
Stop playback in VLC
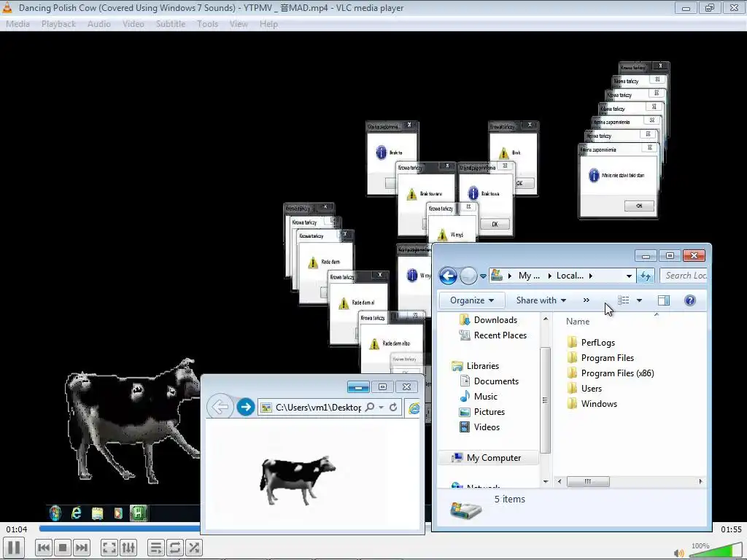pos(63,548)
